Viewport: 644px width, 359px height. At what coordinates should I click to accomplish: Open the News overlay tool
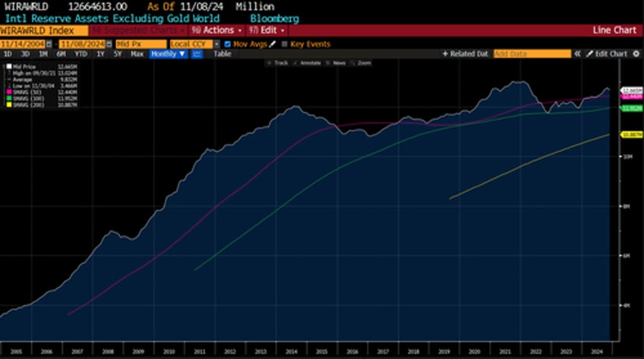point(336,63)
